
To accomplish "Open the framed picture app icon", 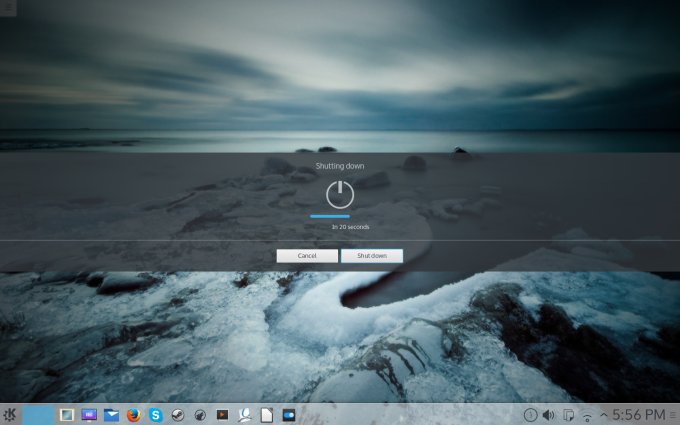I will (67, 415).
